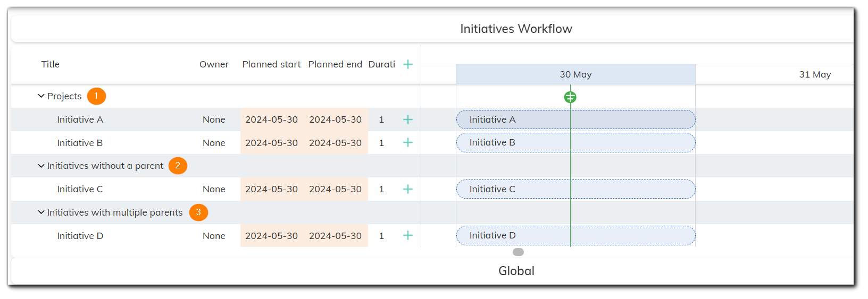Click the Owner column header
The width and height of the screenshot is (868, 299).
pyautogui.click(x=214, y=64)
